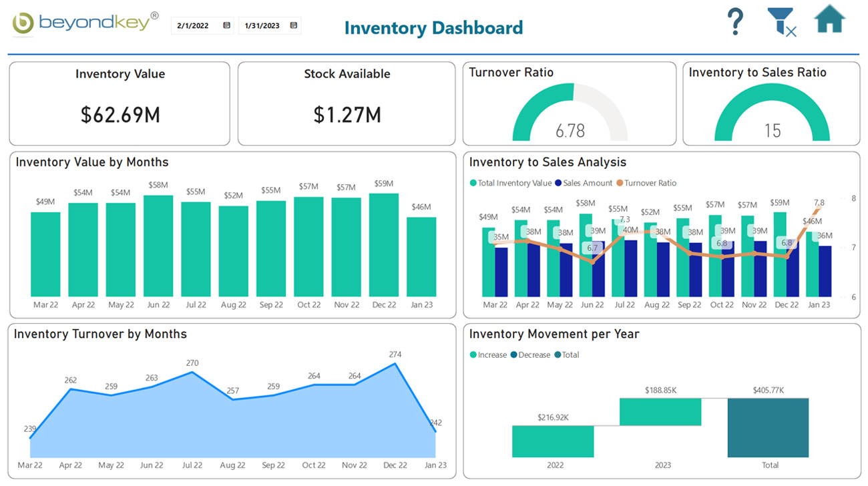This screenshot has height=486, width=868.
Task: Click the start date input field
Action: pos(194,24)
